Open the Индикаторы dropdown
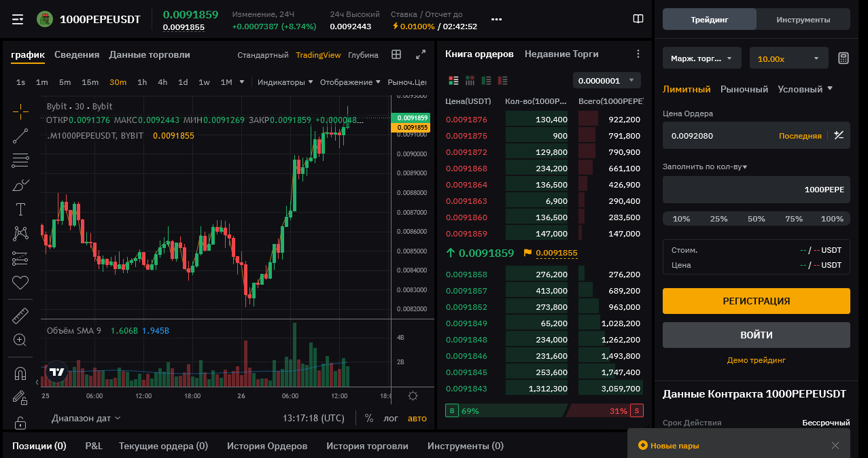The height and width of the screenshot is (458, 868). [285, 82]
